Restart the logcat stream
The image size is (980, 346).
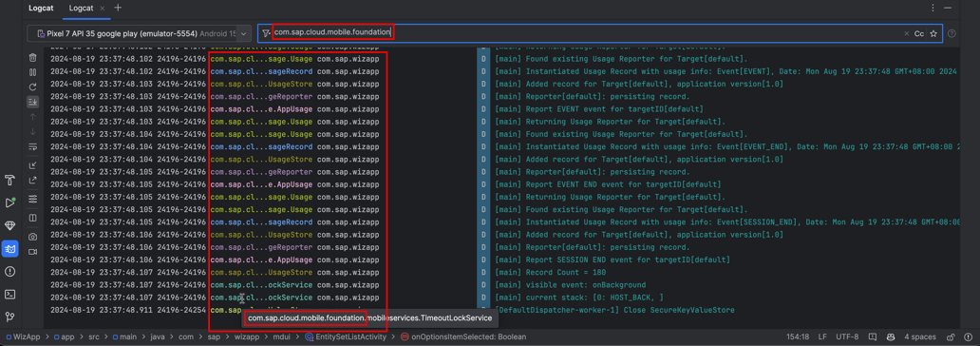[x=32, y=86]
